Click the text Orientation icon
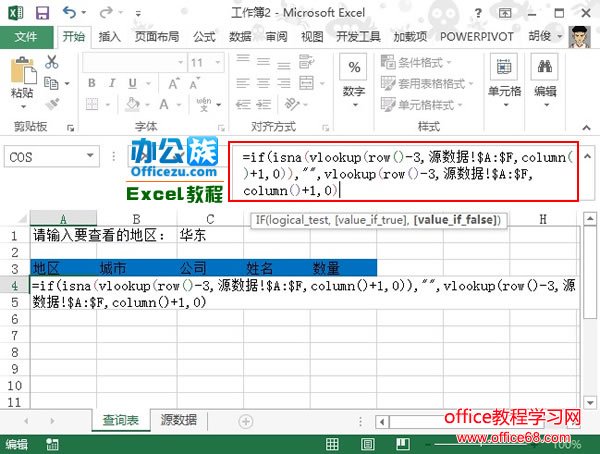The width and height of the screenshot is (600, 454). click(292, 104)
